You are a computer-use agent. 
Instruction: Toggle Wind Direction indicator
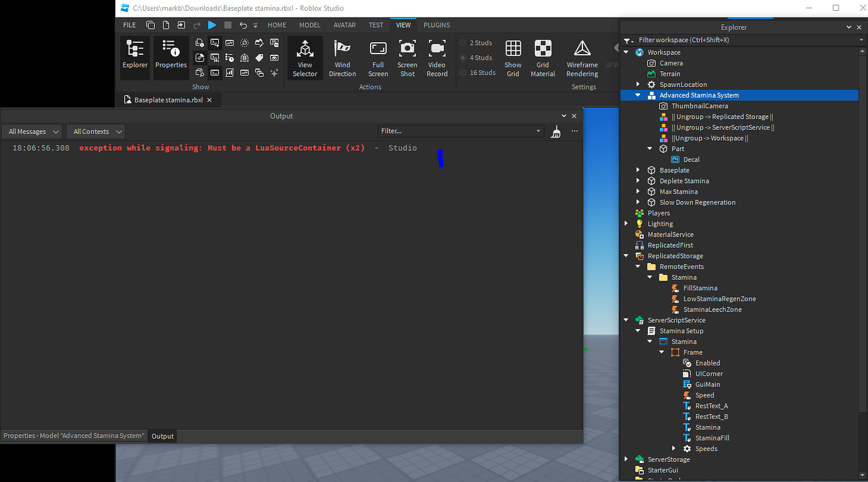[342, 58]
